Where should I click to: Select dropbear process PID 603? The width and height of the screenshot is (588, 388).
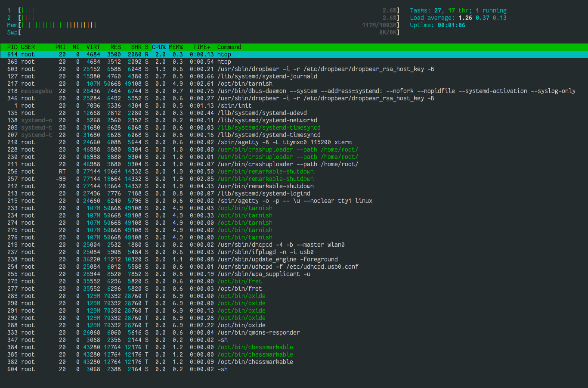point(294,69)
